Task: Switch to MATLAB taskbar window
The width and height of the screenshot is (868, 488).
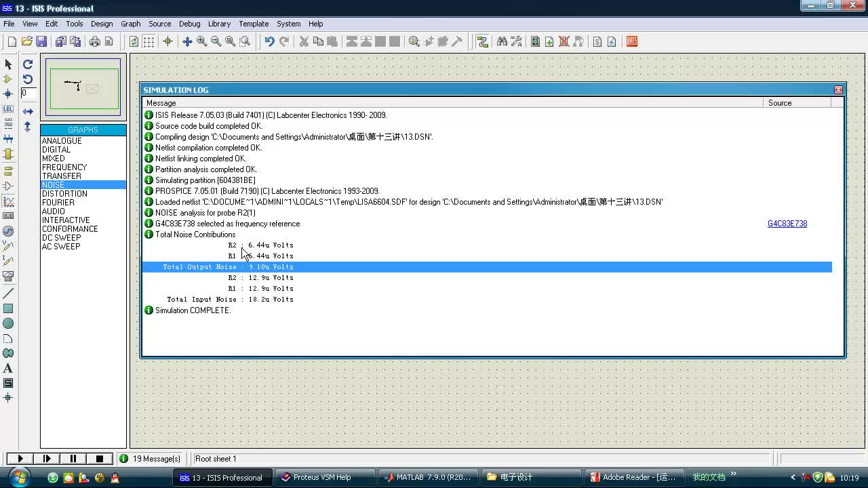Action: coord(429,477)
